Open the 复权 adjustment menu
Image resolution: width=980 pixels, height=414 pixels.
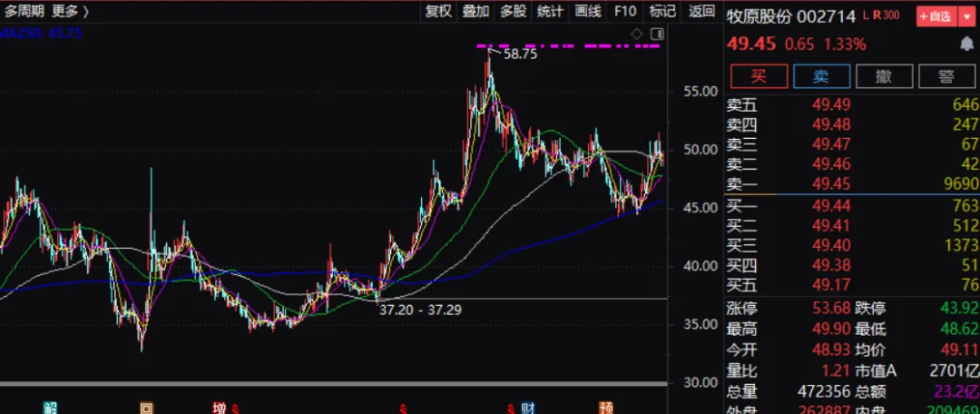click(438, 11)
